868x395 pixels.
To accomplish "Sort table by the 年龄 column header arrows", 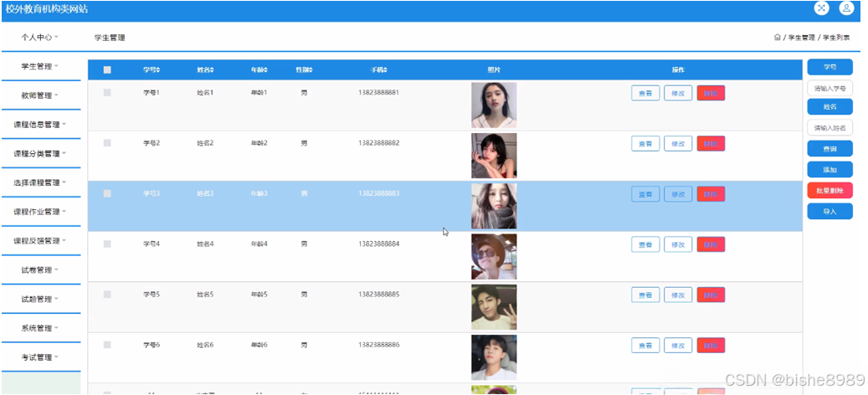I will pos(265,70).
